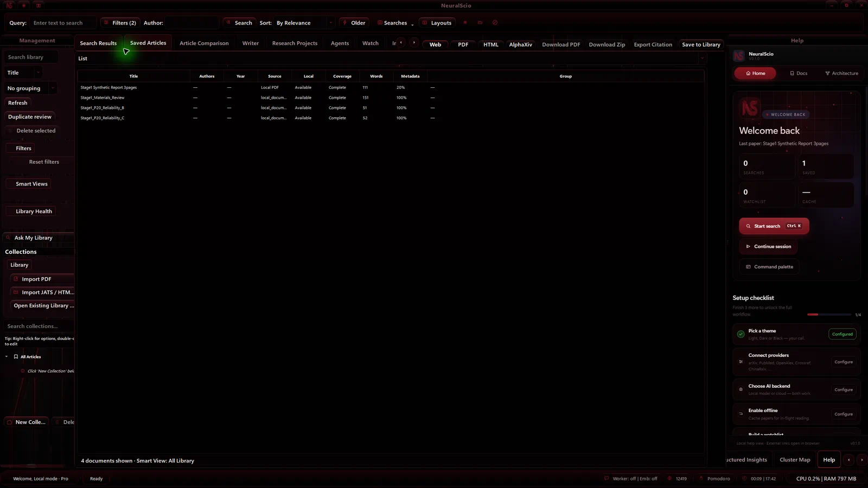
Task: Open the Research Projects tab
Action: [295, 43]
